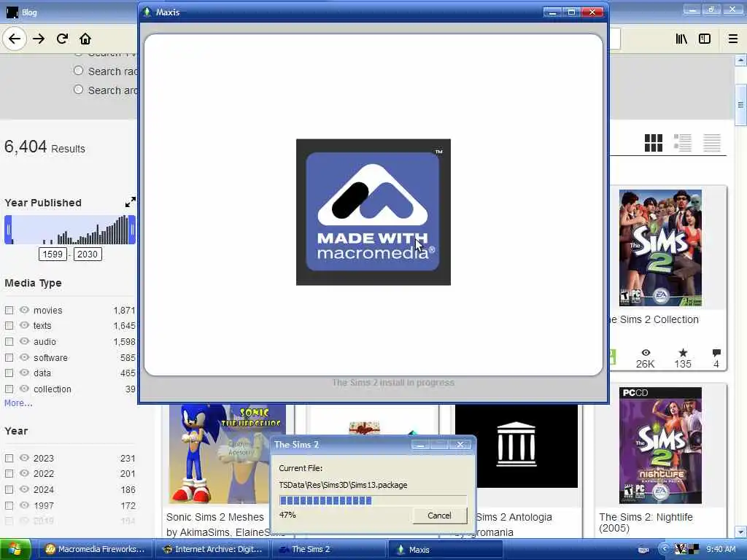Check the data media type checkbox
Image resolution: width=747 pixels, height=560 pixels.
coord(9,373)
